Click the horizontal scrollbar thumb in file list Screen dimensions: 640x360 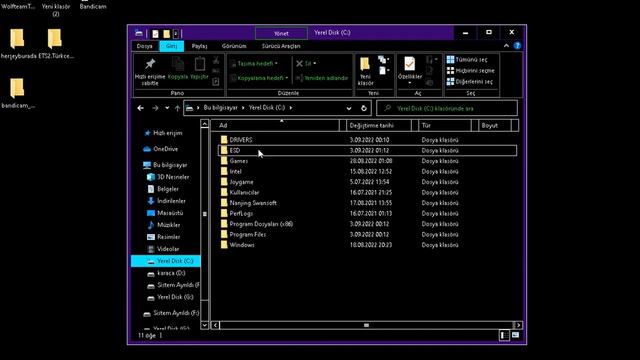click(x=366, y=325)
